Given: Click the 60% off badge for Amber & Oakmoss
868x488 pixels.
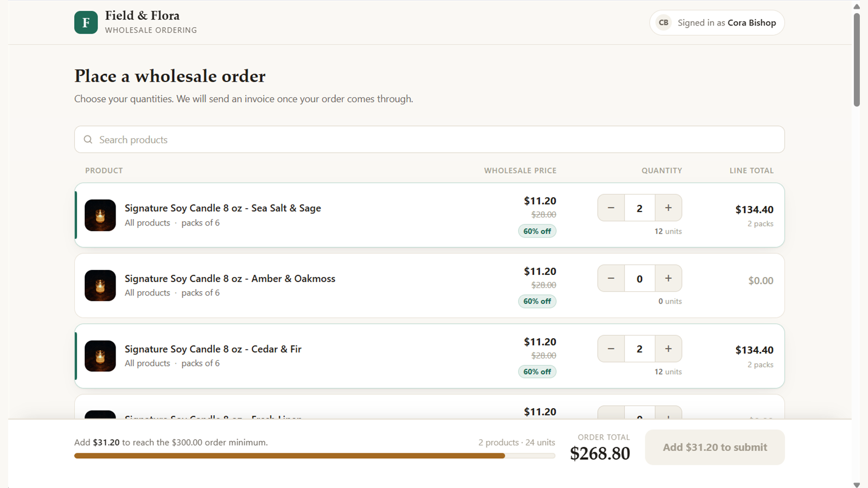Looking at the screenshot, I should pyautogui.click(x=537, y=301).
